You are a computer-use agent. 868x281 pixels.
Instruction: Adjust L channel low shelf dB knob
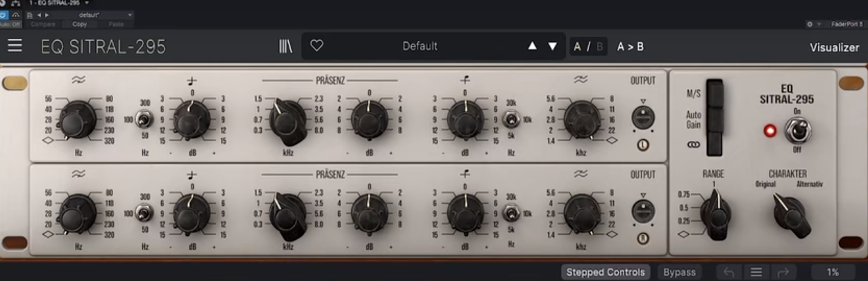pyautogui.click(x=191, y=119)
